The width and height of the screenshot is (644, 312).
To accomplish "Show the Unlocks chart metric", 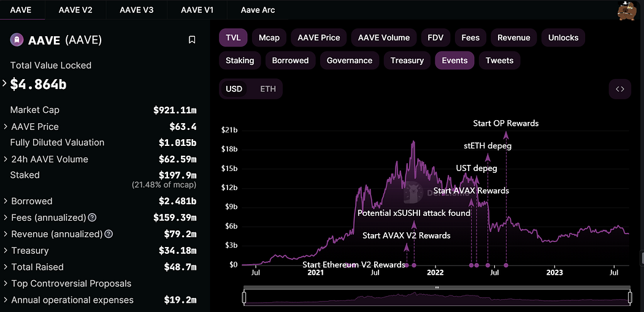I will pos(563,37).
